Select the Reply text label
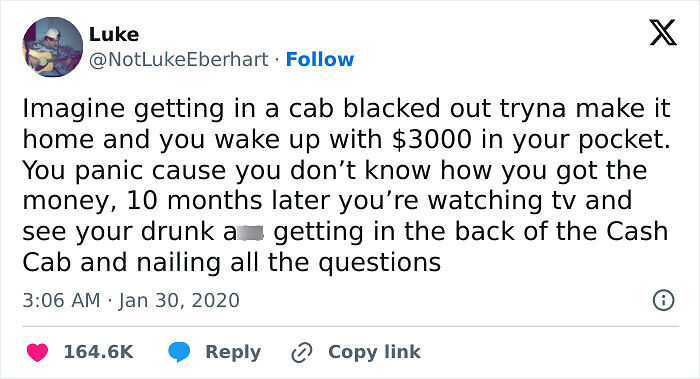 (233, 352)
